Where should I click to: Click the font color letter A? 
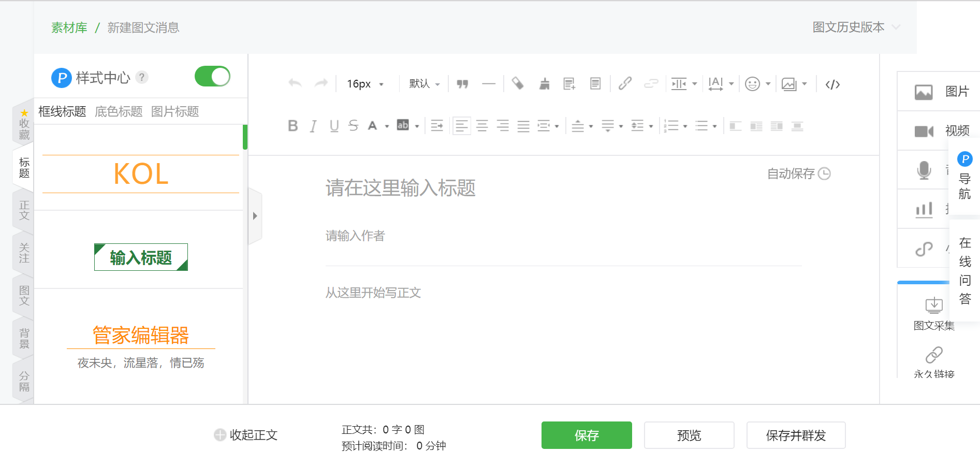click(372, 126)
